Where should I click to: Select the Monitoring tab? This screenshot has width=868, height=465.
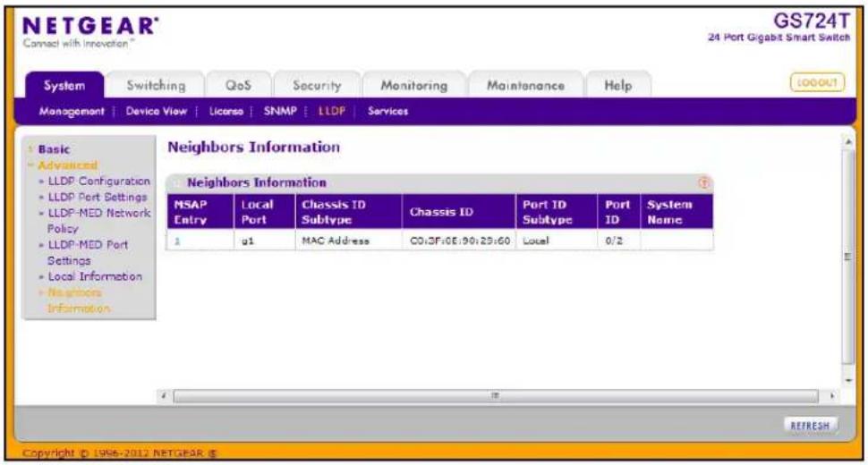pyautogui.click(x=414, y=85)
